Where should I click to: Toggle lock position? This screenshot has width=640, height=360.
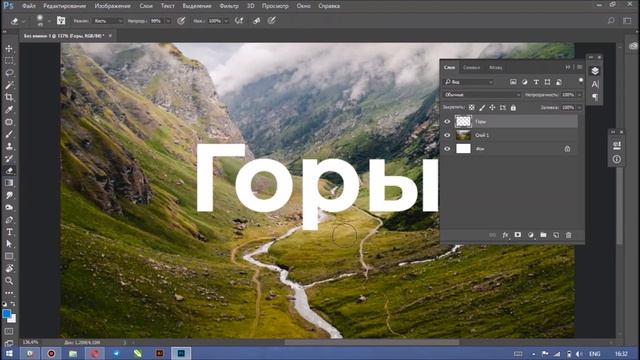point(492,108)
